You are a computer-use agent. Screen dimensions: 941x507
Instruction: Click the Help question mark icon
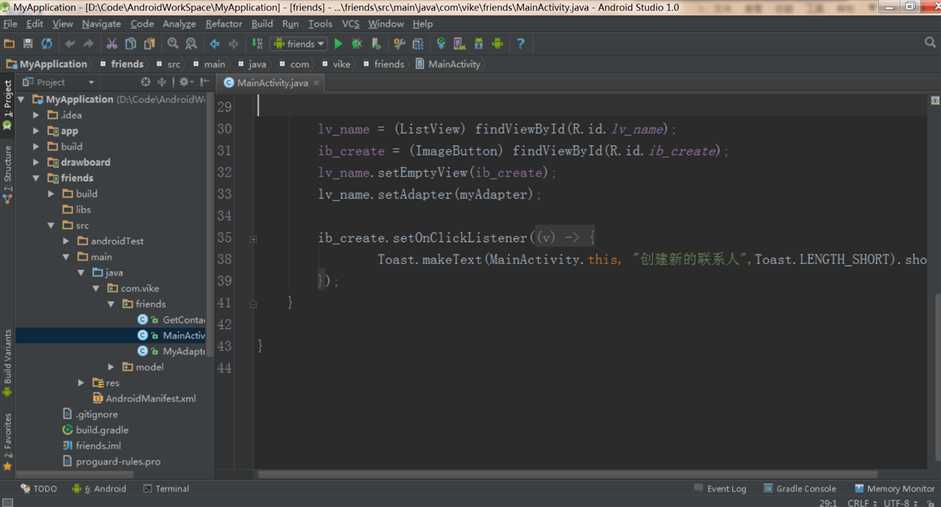[x=520, y=43]
